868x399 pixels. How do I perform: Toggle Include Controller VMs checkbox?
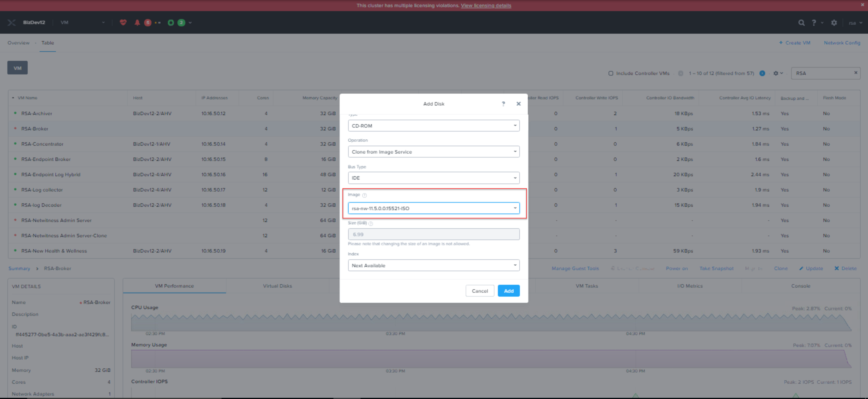coord(611,73)
